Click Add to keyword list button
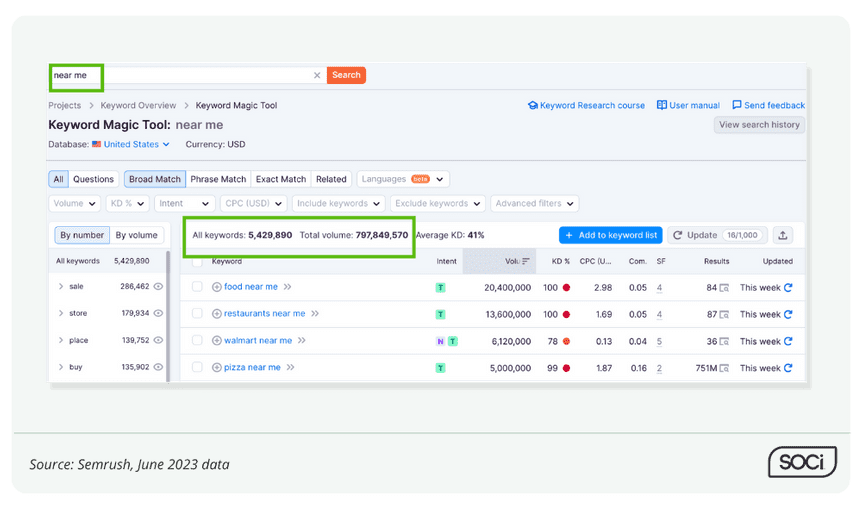The height and width of the screenshot is (517, 862). pos(611,235)
